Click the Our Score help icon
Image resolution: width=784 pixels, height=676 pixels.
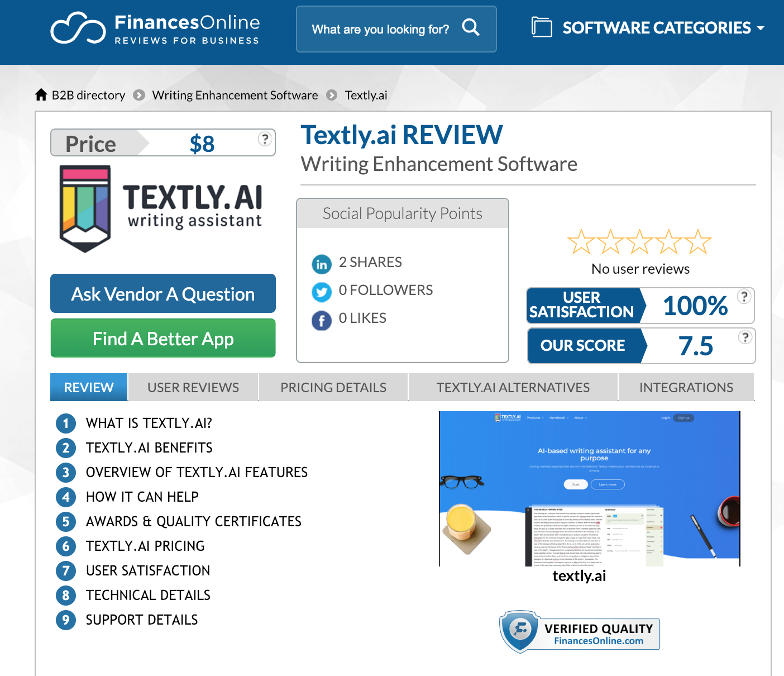click(x=745, y=337)
